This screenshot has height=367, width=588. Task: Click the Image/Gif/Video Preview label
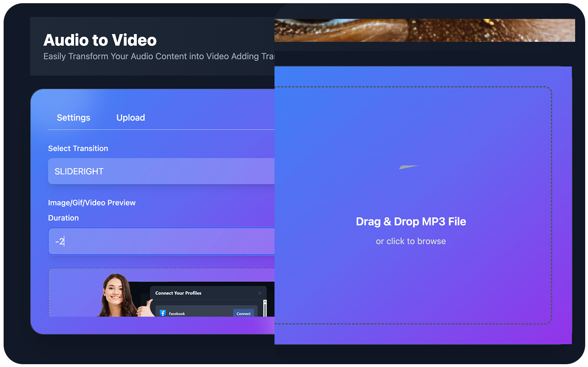(x=92, y=203)
